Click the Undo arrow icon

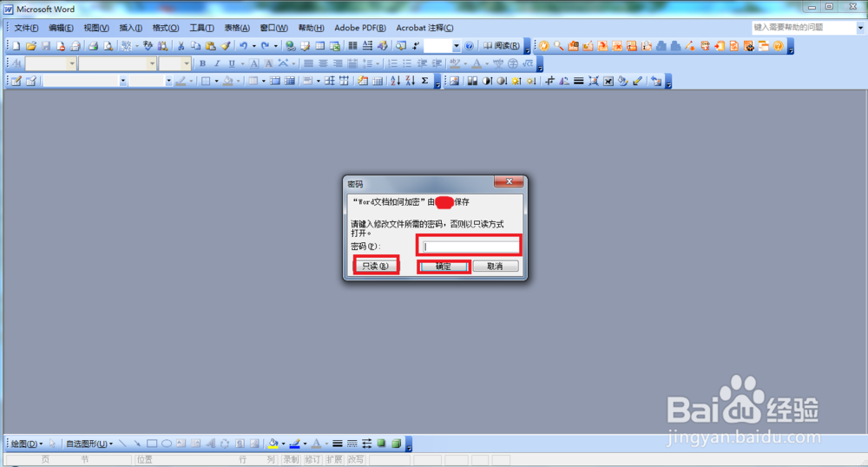[243, 46]
